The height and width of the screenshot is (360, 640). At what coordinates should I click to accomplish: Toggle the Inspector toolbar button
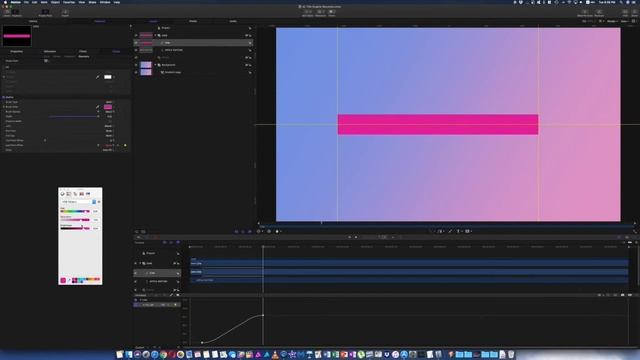pyautogui.click(x=17, y=13)
